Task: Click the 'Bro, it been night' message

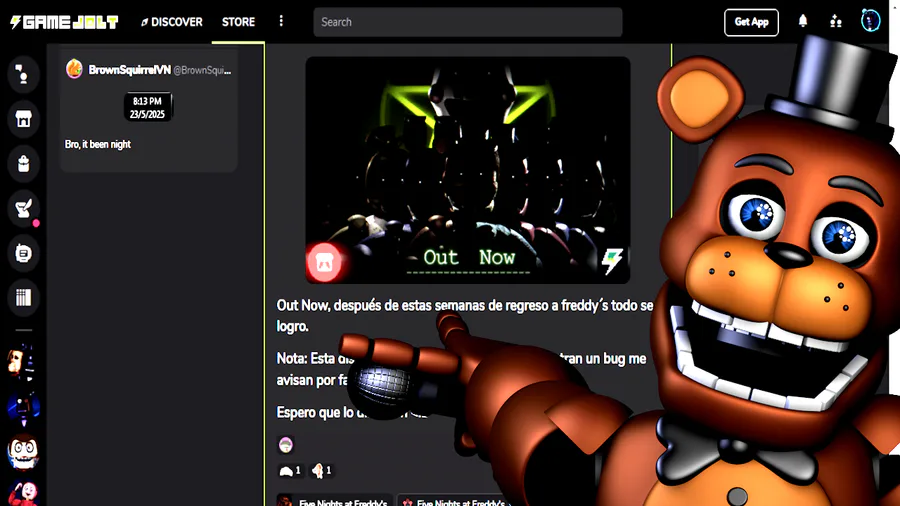Action: [x=98, y=145]
